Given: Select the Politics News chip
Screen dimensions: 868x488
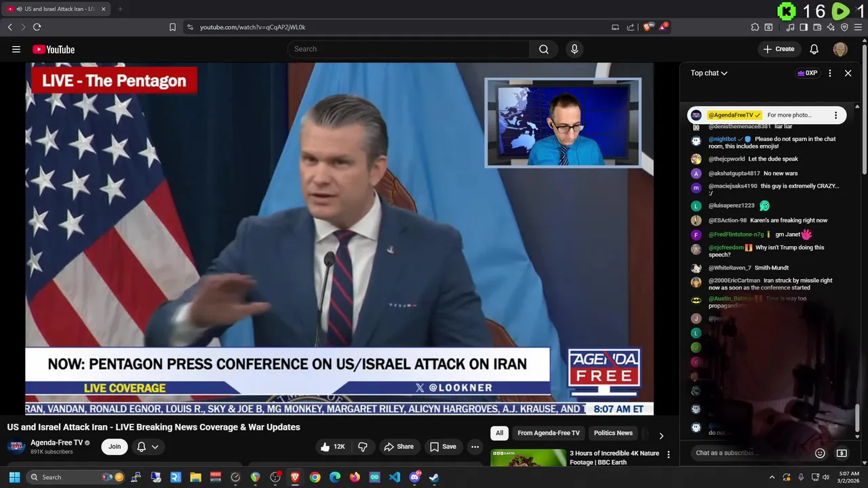Looking at the screenshot, I should (613, 433).
